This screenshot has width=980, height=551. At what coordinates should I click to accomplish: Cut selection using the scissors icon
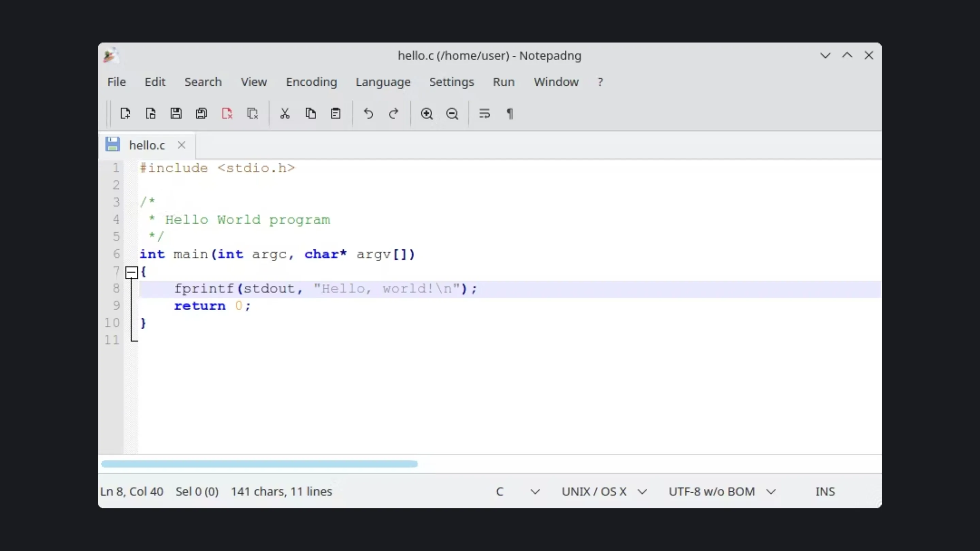(x=285, y=113)
